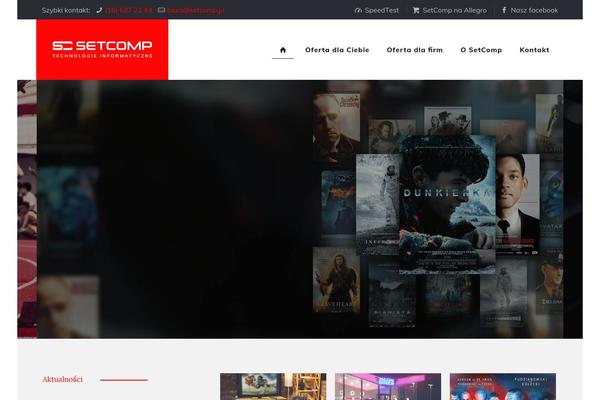The image size is (600, 400).
Task: Click the phone icon beside the contact number
Action: click(99, 10)
